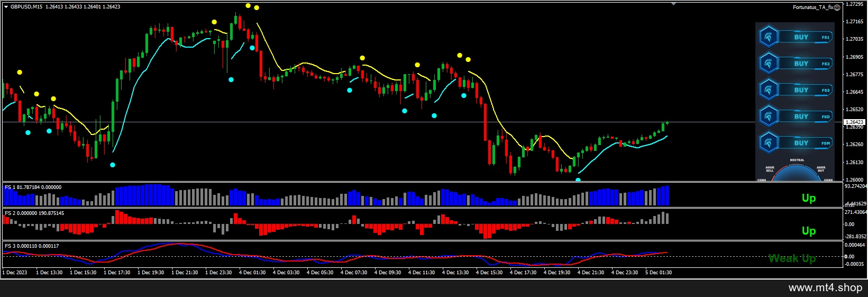Open the GBPUSD,M15 chart dropdown arrow
The width and height of the screenshot is (868, 297).
[6, 7]
